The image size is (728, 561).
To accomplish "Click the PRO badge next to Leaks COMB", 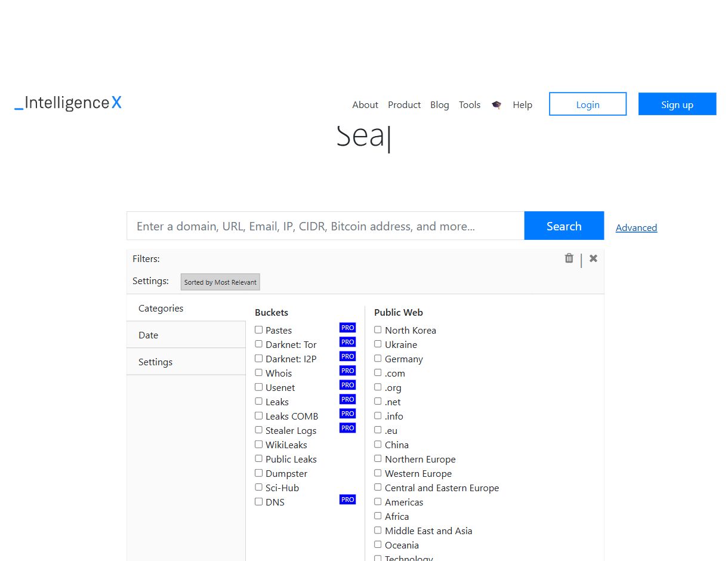I will pyautogui.click(x=347, y=414).
